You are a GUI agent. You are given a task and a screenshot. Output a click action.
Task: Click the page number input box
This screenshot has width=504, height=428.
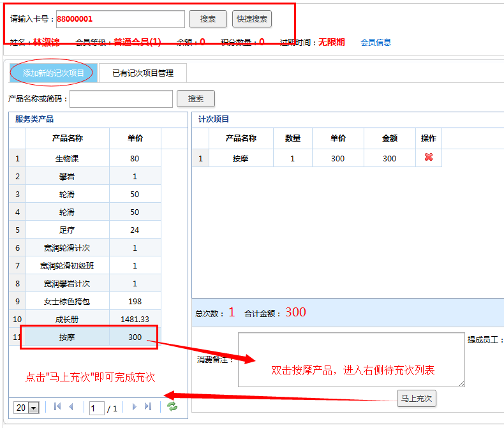coord(97,408)
